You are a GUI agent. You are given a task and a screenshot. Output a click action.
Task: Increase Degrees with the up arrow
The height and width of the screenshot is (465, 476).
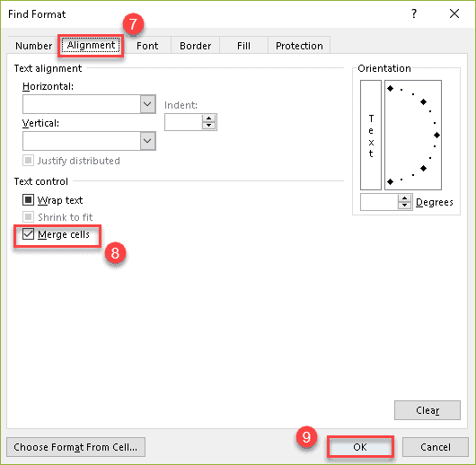pyautogui.click(x=405, y=198)
